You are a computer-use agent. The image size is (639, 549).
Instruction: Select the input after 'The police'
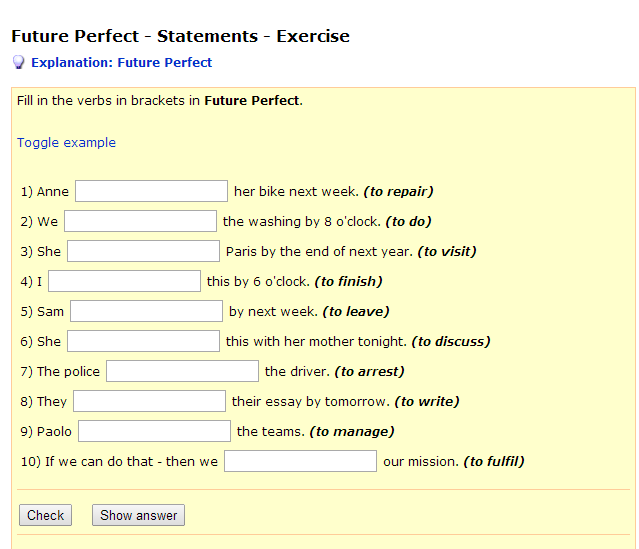[x=182, y=371]
